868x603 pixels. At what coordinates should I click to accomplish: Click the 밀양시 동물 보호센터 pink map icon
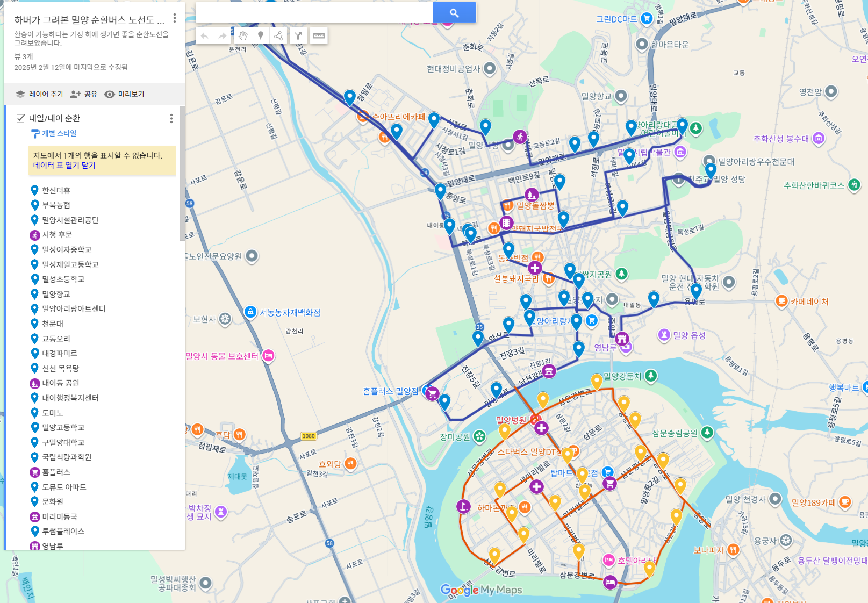point(268,356)
